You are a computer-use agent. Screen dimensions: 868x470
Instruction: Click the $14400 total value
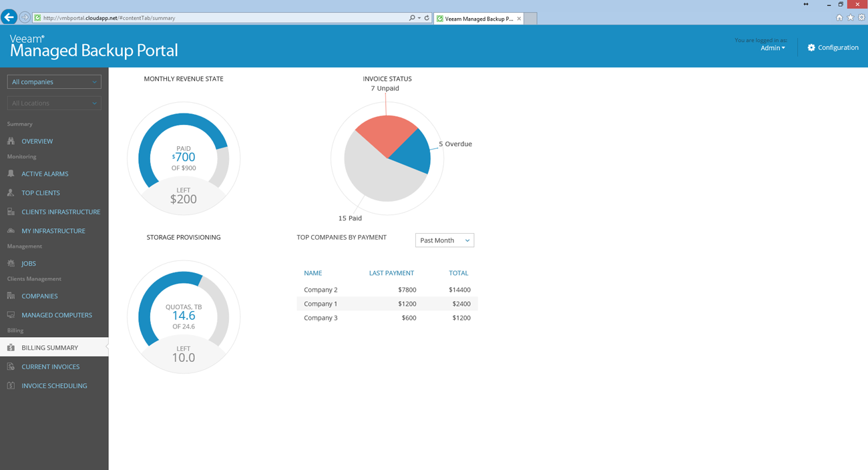tap(459, 290)
